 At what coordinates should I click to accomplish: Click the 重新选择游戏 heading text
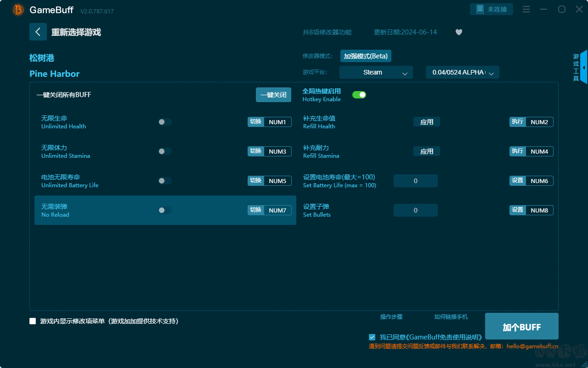pyautogui.click(x=76, y=32)
